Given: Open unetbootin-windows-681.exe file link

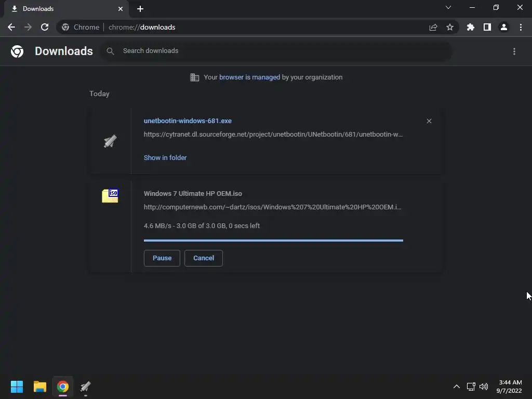Looking at the screenshot, I should point(188,121).
